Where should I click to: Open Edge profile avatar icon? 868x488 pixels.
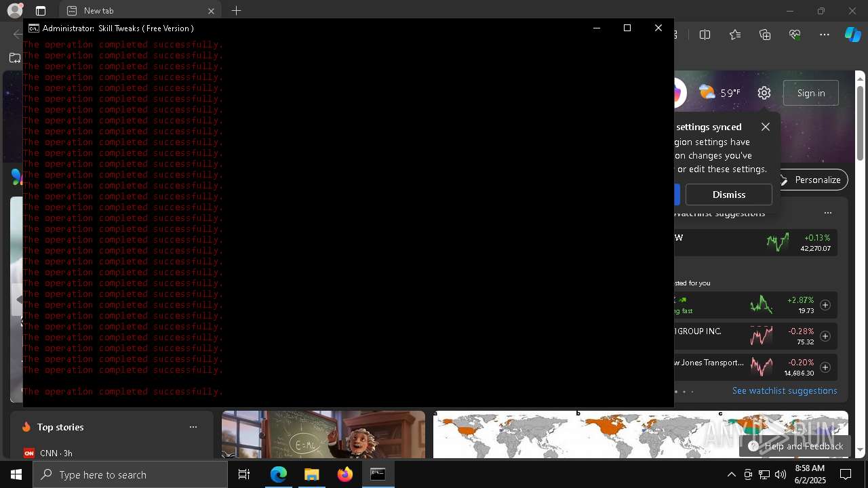15,11
